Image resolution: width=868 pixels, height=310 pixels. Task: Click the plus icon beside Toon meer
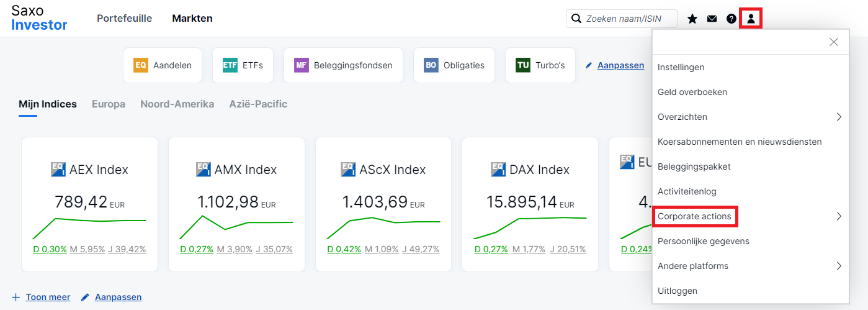point(16,297)
